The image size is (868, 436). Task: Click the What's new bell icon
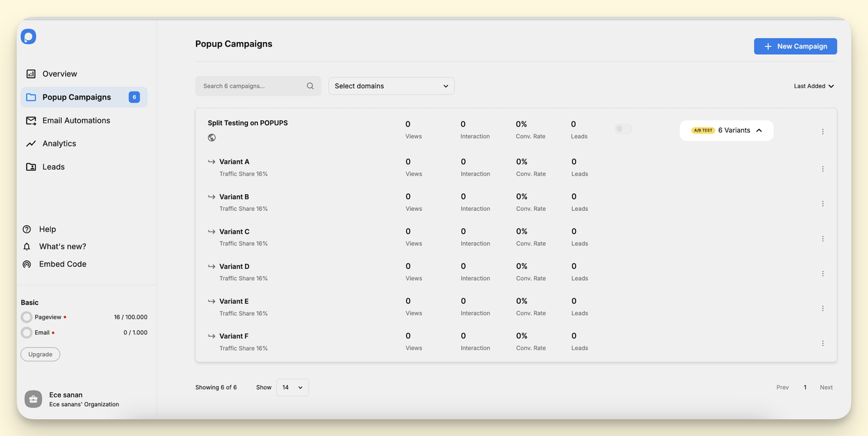click(26, 247)
